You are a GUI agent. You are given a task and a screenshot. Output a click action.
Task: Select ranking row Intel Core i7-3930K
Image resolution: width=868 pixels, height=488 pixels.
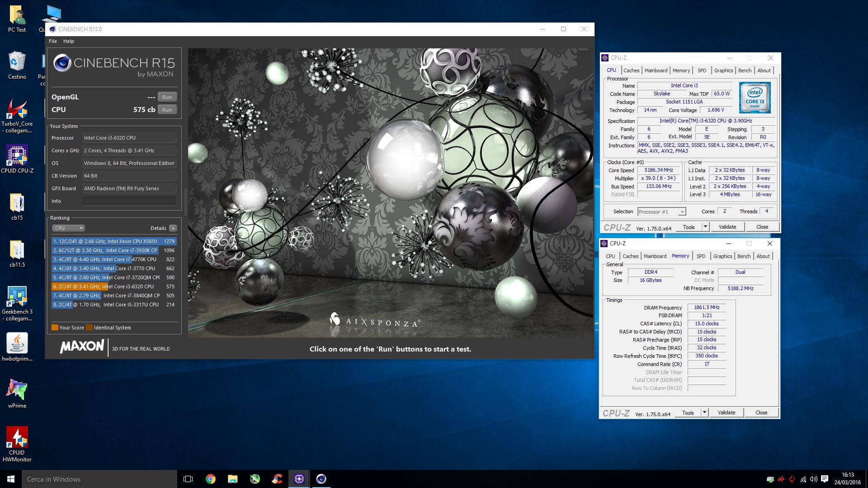click(x=114, y=250)
